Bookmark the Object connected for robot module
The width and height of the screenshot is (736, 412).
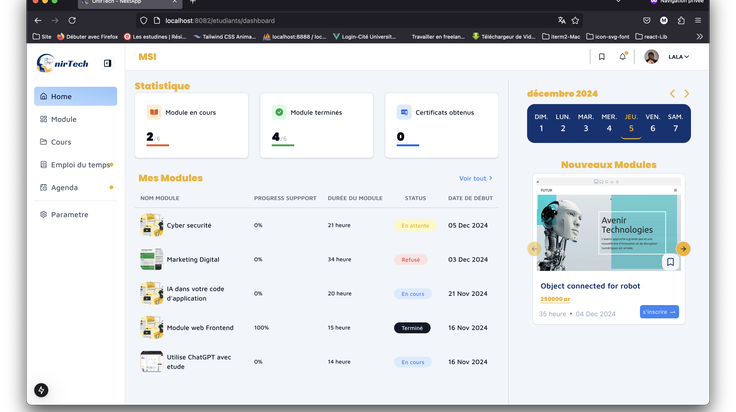[670, 262]
